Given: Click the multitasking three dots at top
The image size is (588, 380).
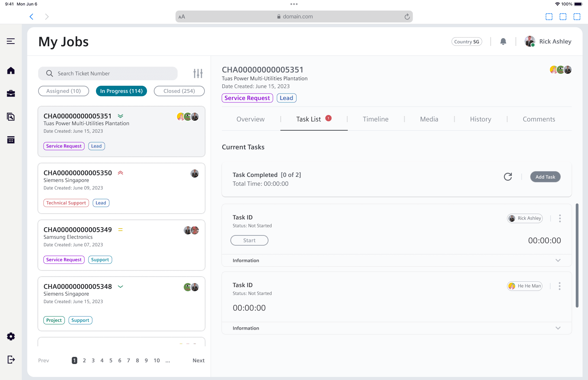Looking at the screenshot, I should [294, 4].
